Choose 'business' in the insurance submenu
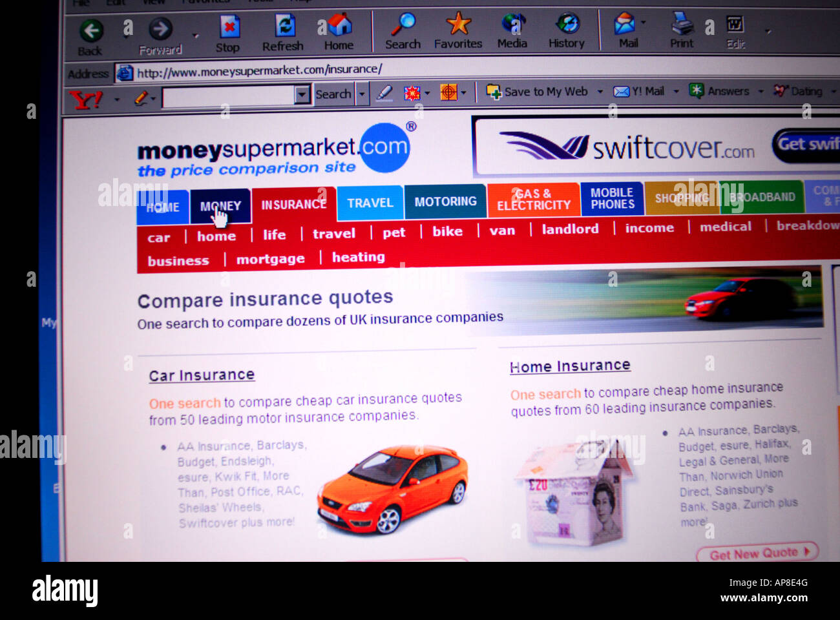 tap(178, 261)
